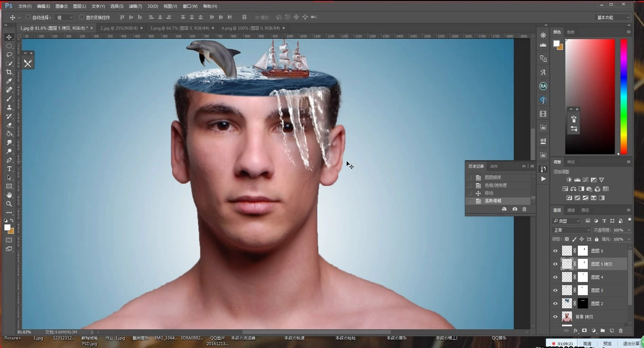Select the Elliptical Marquee tool
This screenshot has height=348, width=644.
click(9, 46)
